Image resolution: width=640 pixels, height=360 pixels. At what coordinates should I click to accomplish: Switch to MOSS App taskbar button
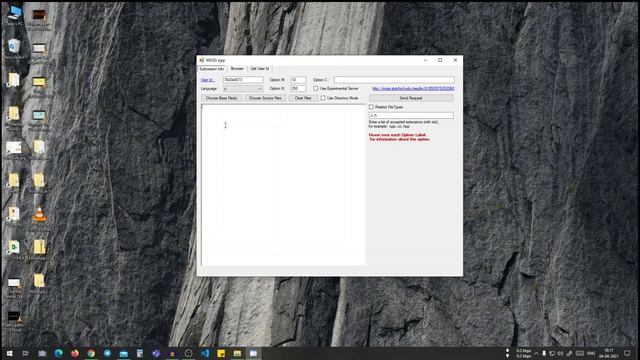pos(253,353)
